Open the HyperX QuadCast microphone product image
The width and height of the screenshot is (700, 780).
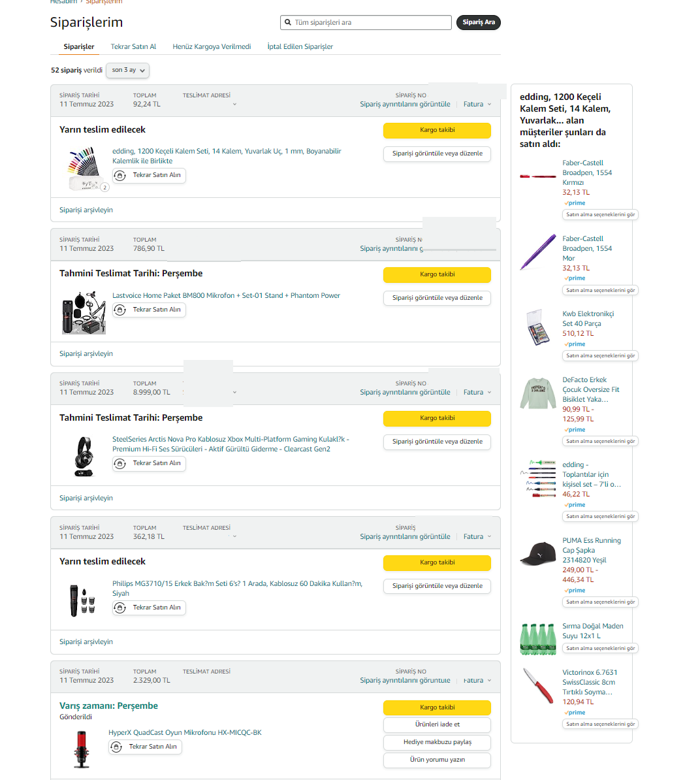click(x=82, y=749)
